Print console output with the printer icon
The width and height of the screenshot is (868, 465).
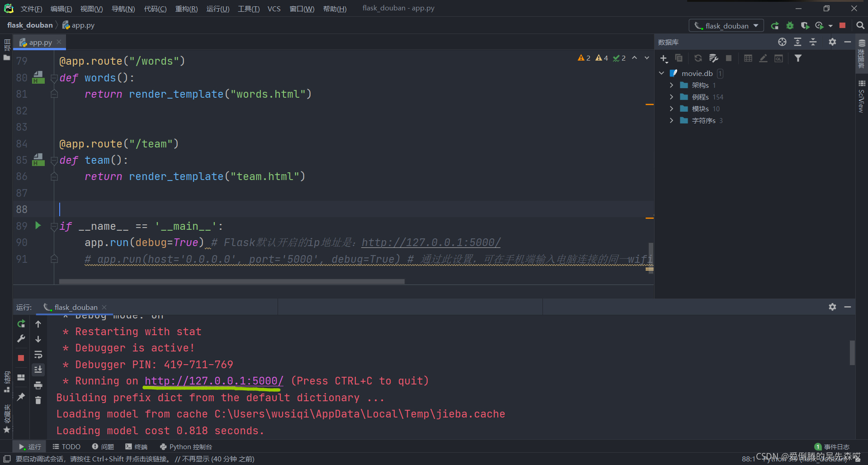click(38, 385)
